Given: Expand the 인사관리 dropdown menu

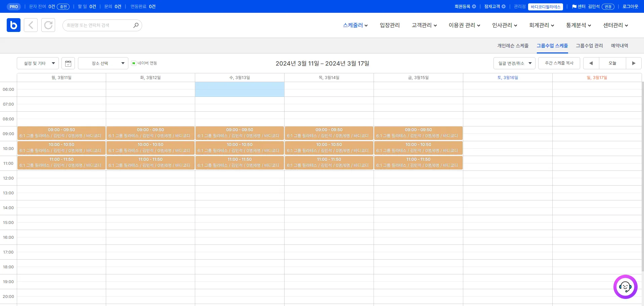Looking at the screenshot, I should 505,25.
